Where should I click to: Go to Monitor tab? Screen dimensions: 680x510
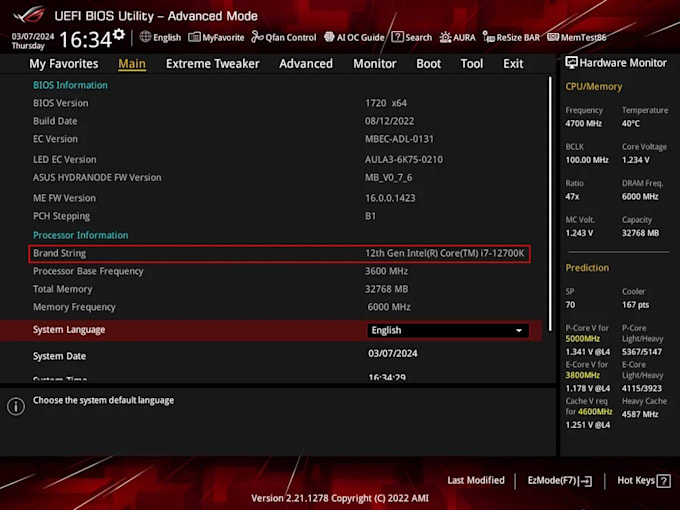375,64
